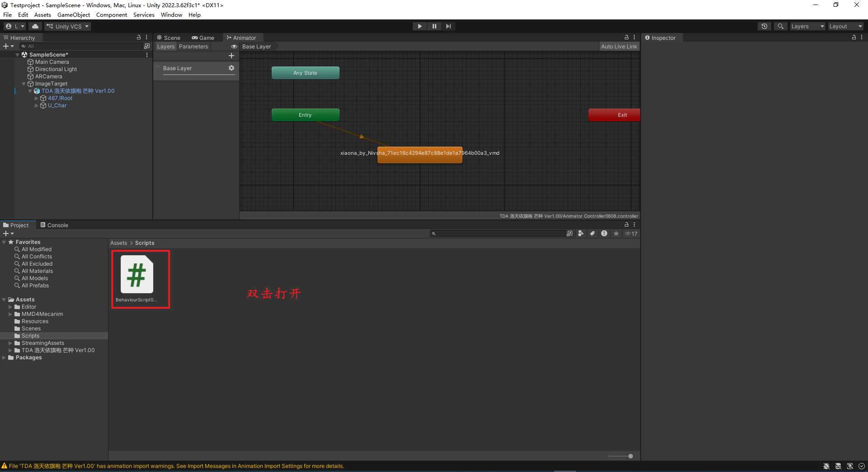The width and height of the screenshot is (868, 472).
Task: Open the Hierarchy search-by-type picker icon
Action: pyautogui.click(x=146, y=46)
